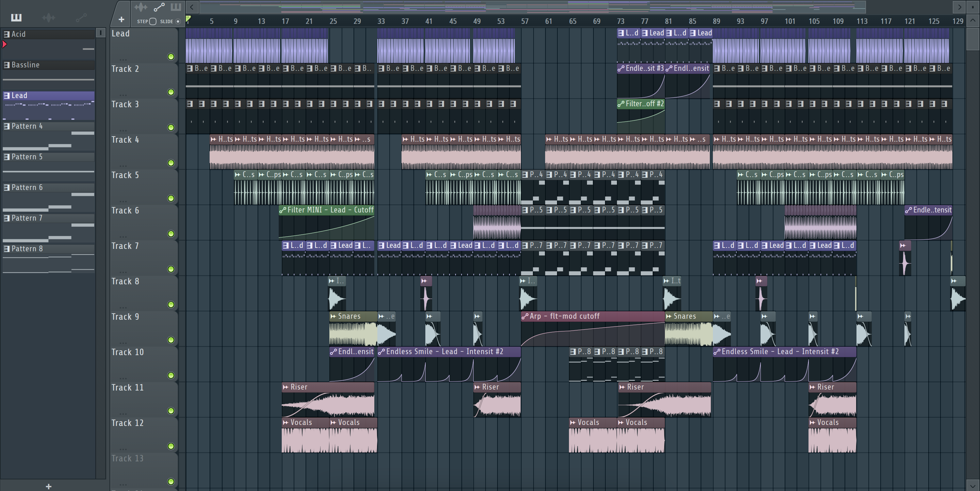Mute Track 3
The image size is (980, 491).
coord(171,127)
